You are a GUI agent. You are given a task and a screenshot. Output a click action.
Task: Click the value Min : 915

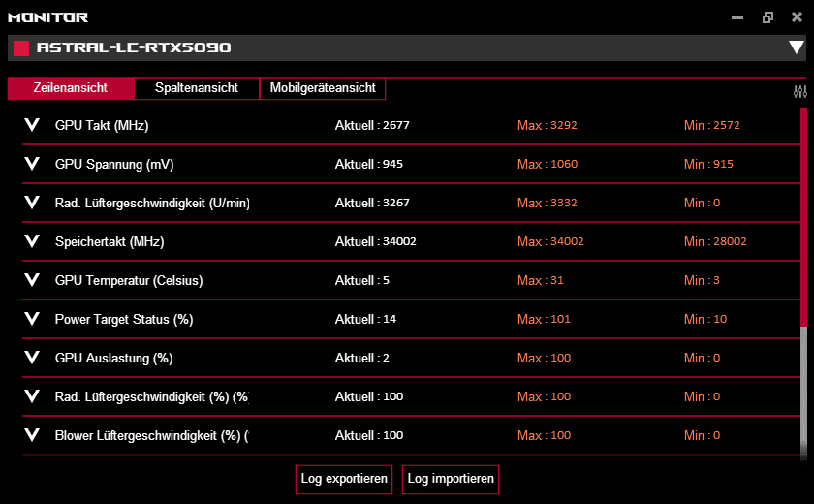(x=708, y=164)
